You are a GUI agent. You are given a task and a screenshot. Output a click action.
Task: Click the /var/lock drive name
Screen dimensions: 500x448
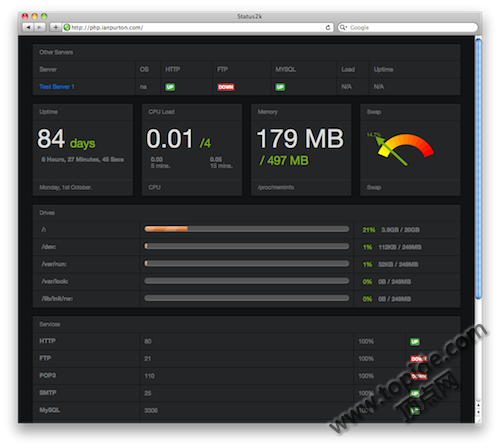pyautogui.click(x=55, y=281)
